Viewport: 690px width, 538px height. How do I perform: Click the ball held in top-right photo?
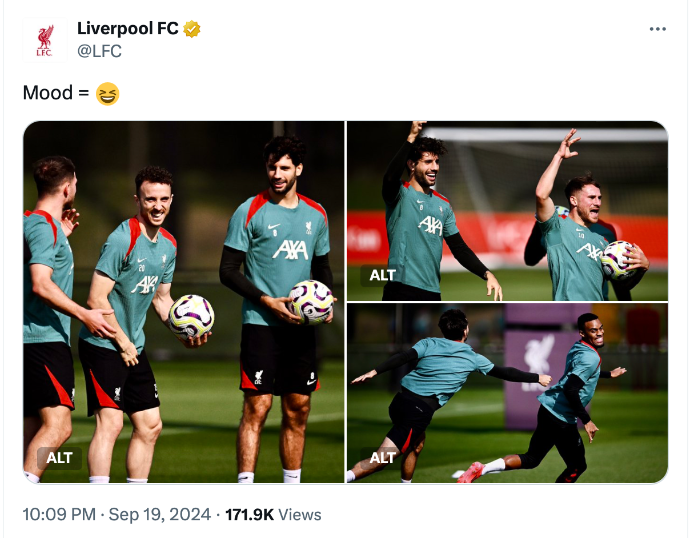[x=618, y=260]
